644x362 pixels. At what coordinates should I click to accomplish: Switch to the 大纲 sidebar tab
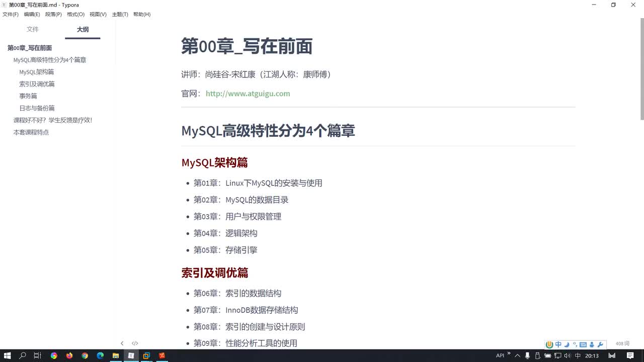click(83, 30)
